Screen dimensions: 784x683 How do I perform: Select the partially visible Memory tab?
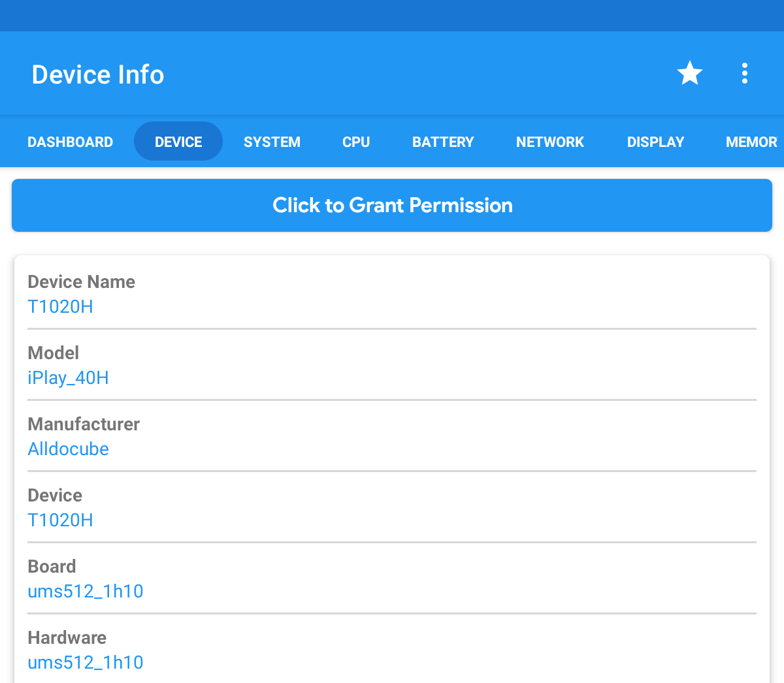(x=751, y=142)
